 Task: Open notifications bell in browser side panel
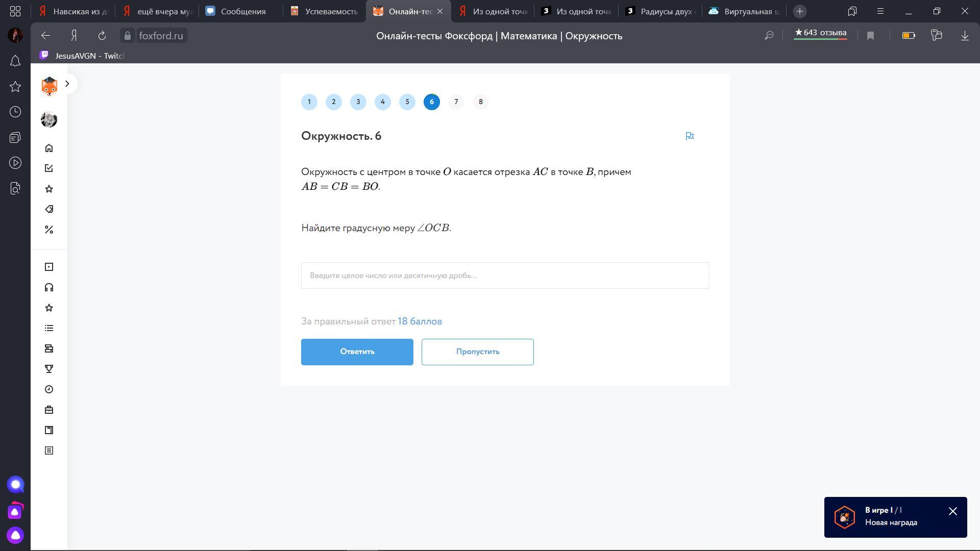(x=15, y=61)
